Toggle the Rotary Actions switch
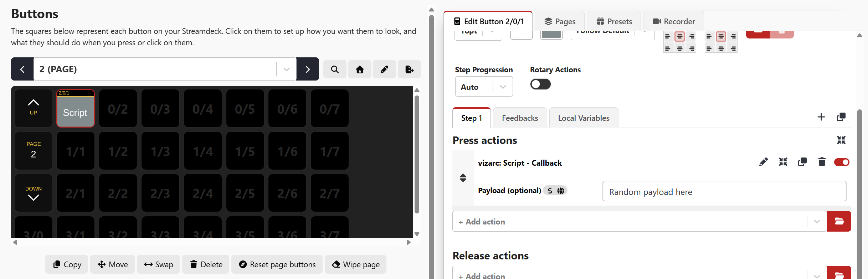 540,84
